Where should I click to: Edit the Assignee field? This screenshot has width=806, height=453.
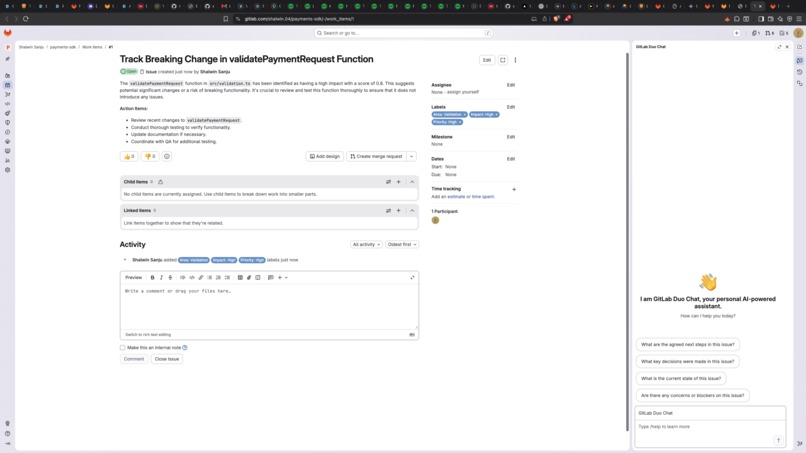(x=510, y=85)
